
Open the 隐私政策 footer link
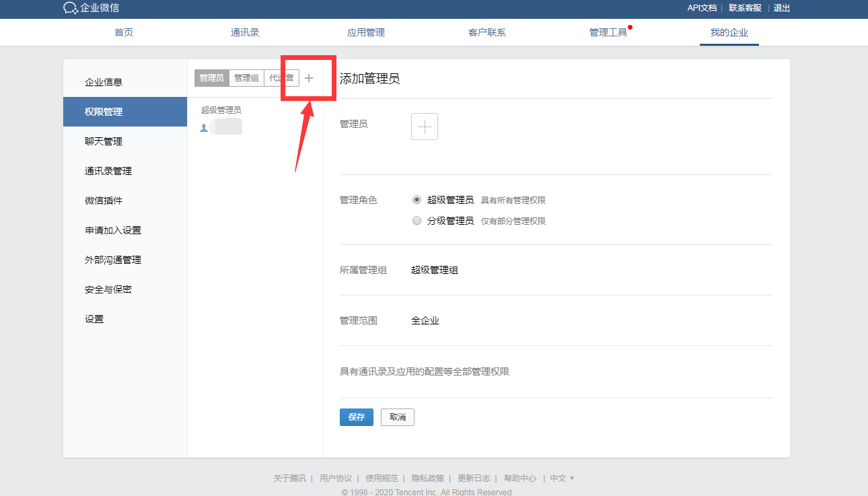coord(428,479)
